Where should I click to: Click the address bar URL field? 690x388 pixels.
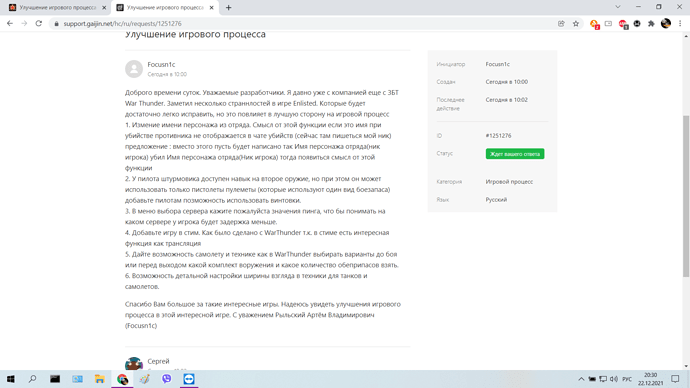[x=304, y=24]
